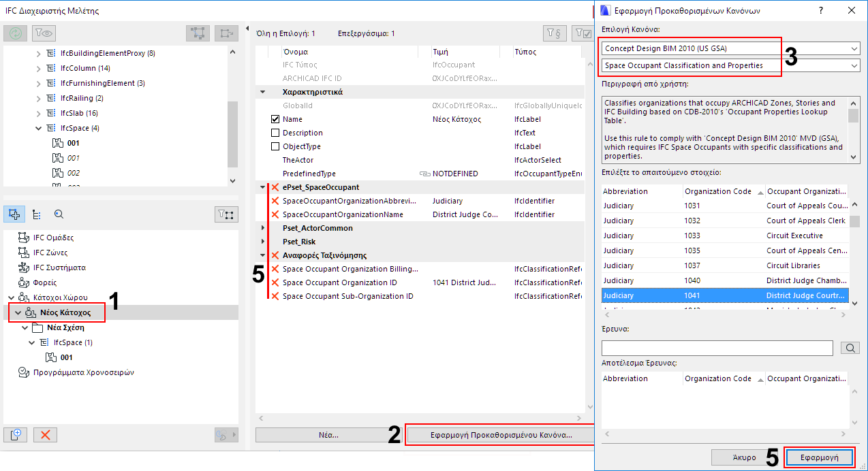Click the Έρευνα search input field
This screenshot has width=868, height=471.
point(717,348)
